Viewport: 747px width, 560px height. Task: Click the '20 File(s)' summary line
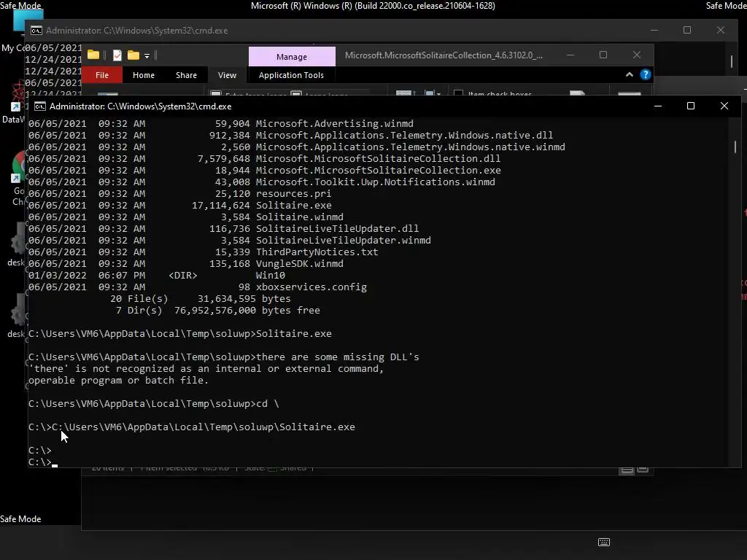(201, 298)
